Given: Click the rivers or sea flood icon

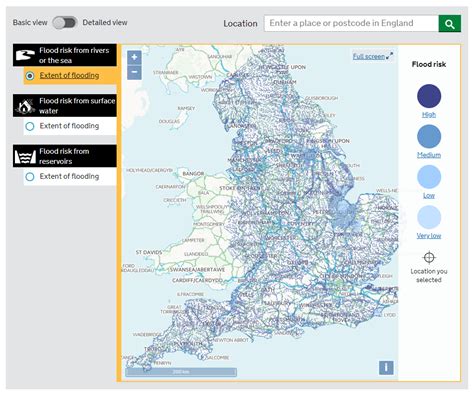Looking at the screenshot, I should click(x=25, y=55).
